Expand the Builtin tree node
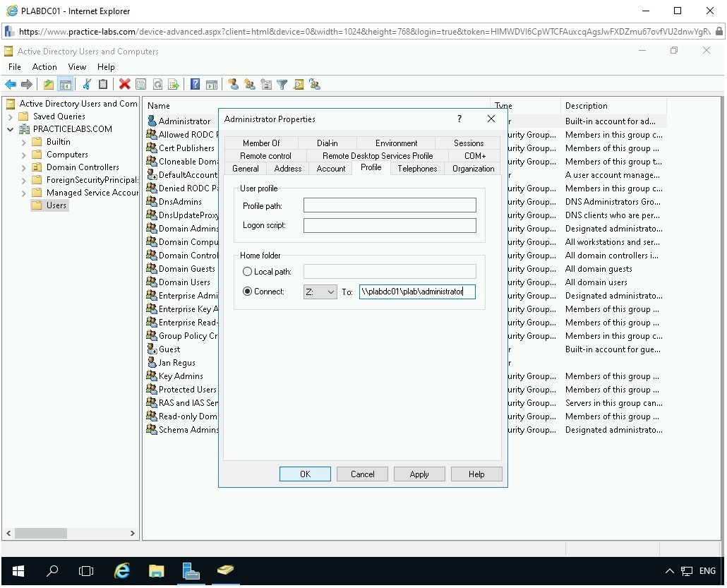The image size is (727, 588). (x=24, y=143)
